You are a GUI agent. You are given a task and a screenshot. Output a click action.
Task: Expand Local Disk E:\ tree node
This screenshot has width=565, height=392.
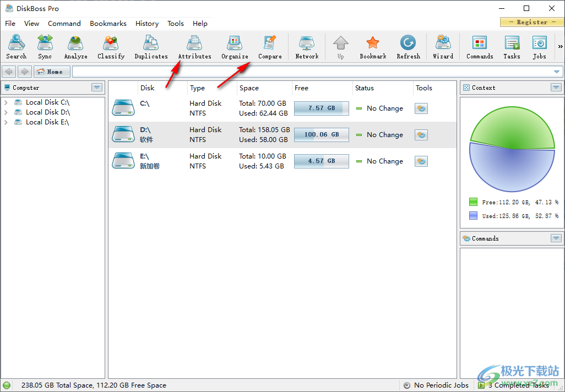point(6,122)
